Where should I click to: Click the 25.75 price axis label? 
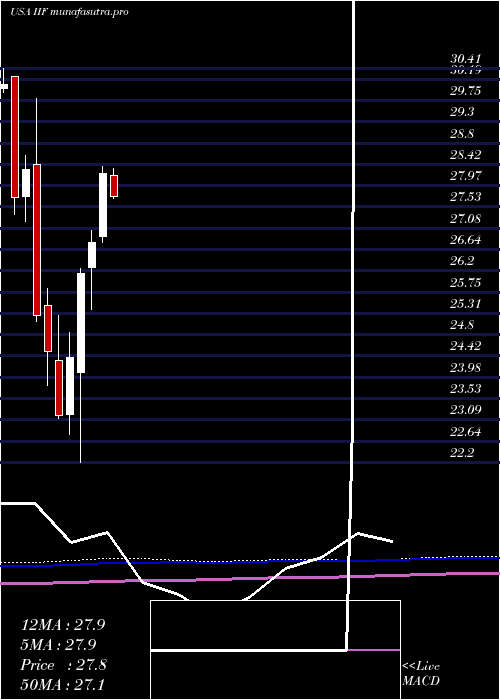tap(466, 283)
